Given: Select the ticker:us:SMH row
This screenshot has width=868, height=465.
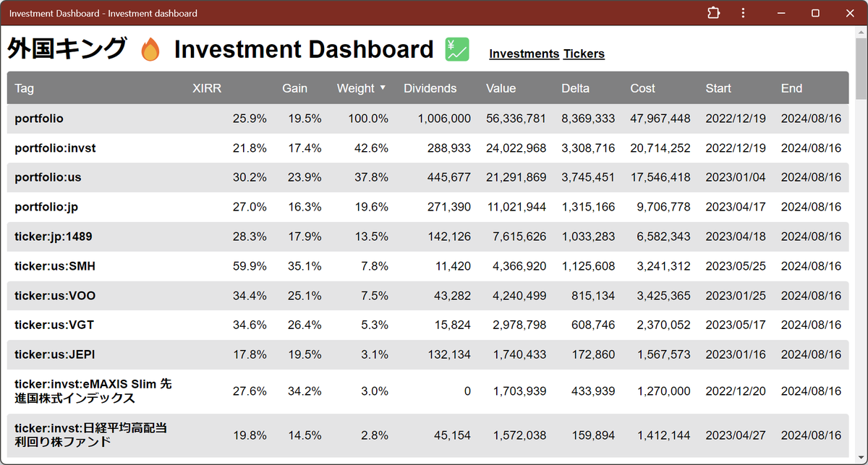Looking at the screenshot, I should point(55,266).
